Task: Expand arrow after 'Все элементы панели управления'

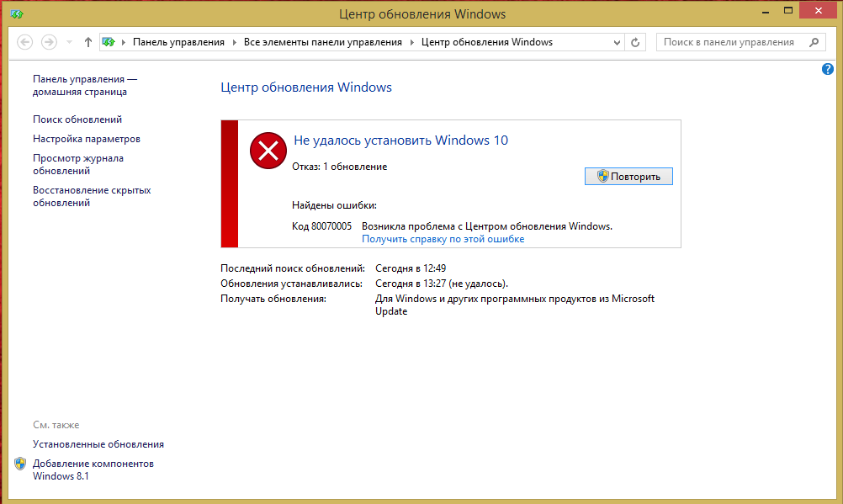Action: coord(411,42)
